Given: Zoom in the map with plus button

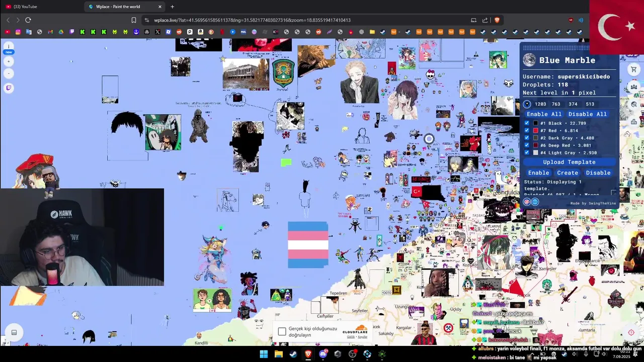Looking at the screenshot, I should click(9, 61).
